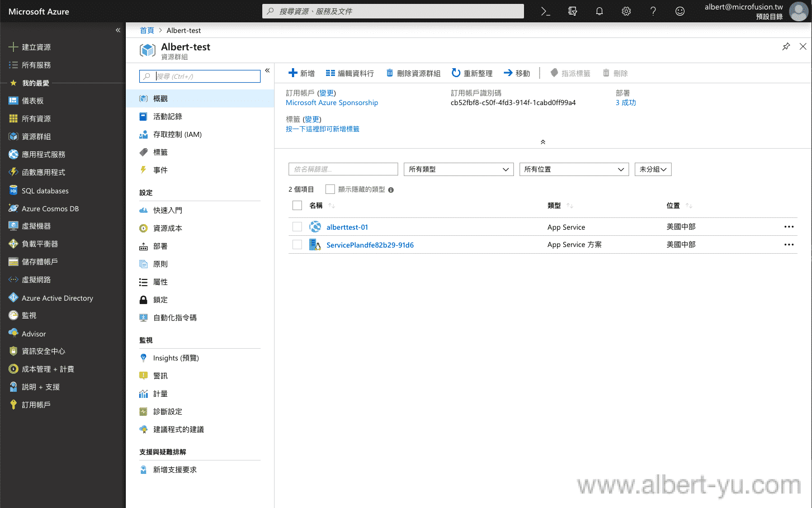Viewport: 812px width, 508px height.
Task: Select 事件 in resource menu
Action: [200, 170]
